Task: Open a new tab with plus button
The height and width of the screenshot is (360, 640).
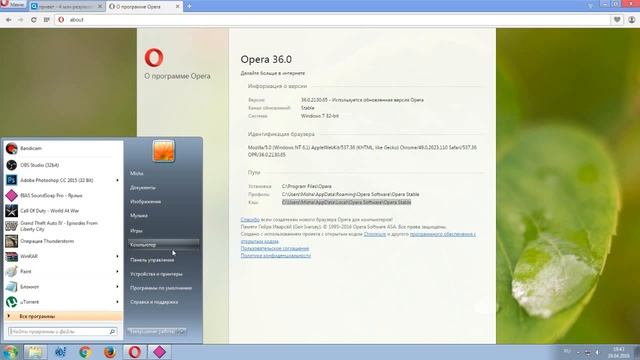Action: click(x=189, y=6)
